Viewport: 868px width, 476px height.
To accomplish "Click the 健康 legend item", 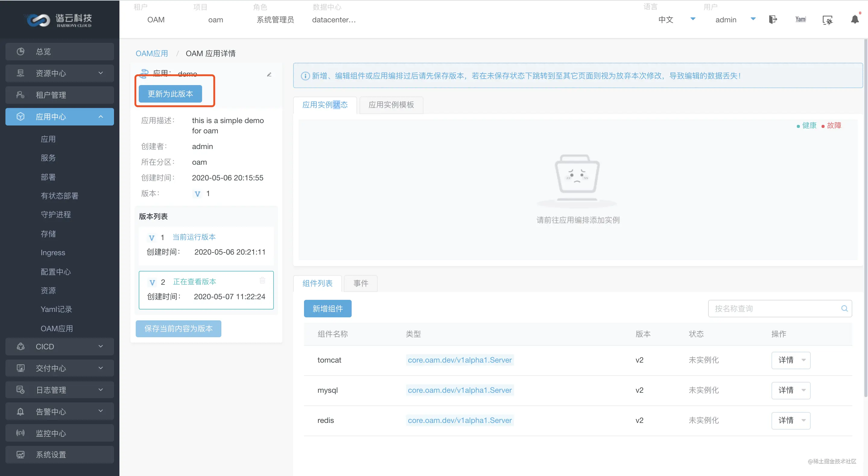I will click(806, 125).
